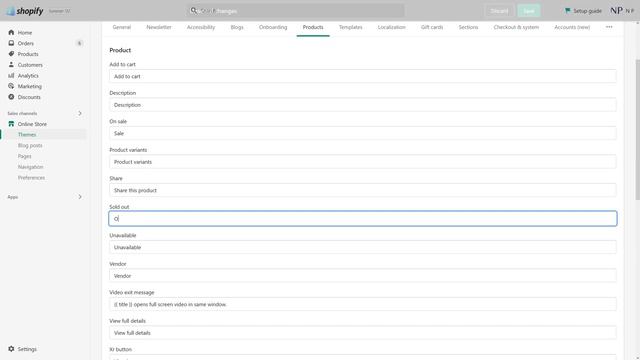Edit the Description text field
Screen dimensions: 640x360
coord(362,105)
